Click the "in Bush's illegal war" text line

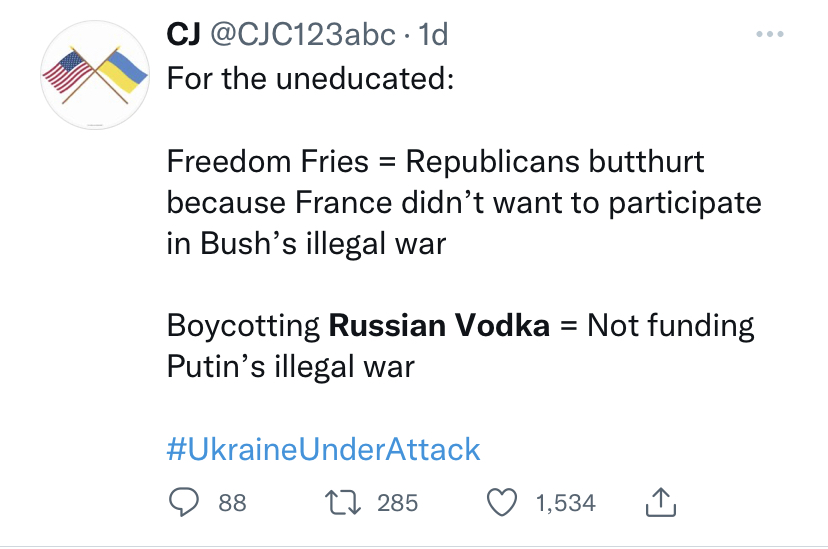click(305, 244)
